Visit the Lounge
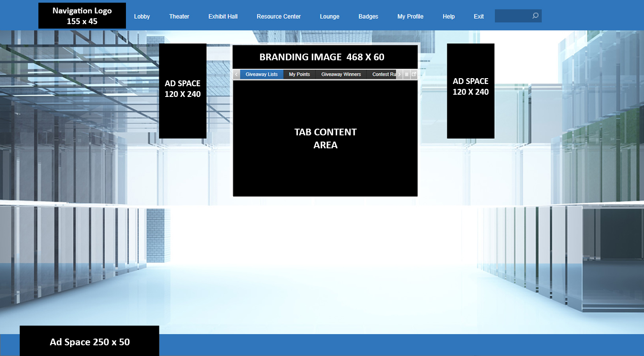The width and height of the screenshot is (644, 356). [330, 17]
